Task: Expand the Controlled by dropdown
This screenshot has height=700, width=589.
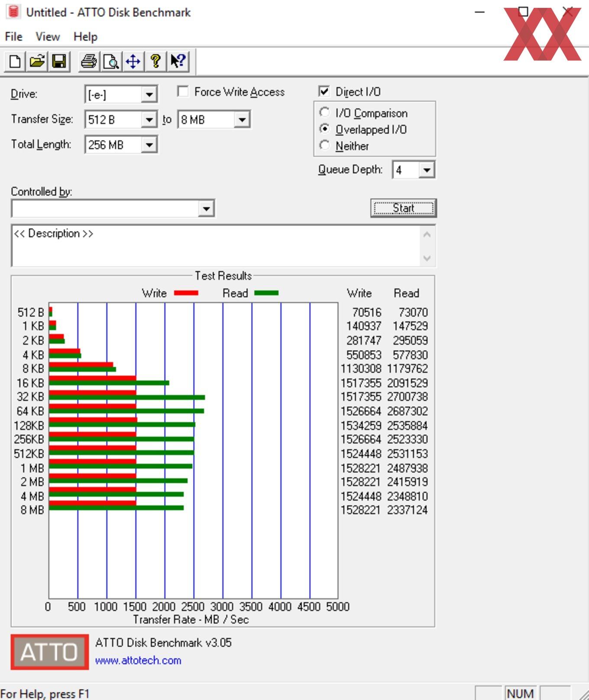Action: tap(206, 209)
